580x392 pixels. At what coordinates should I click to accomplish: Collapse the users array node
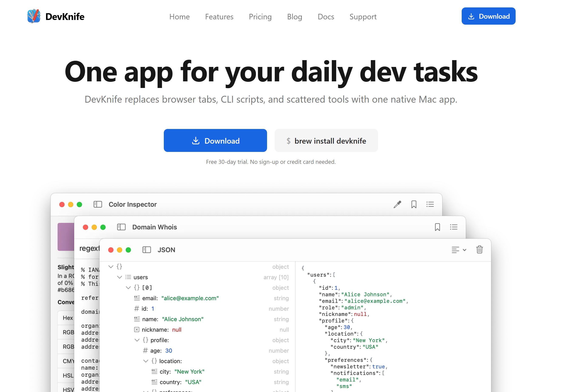coord(120,277)
